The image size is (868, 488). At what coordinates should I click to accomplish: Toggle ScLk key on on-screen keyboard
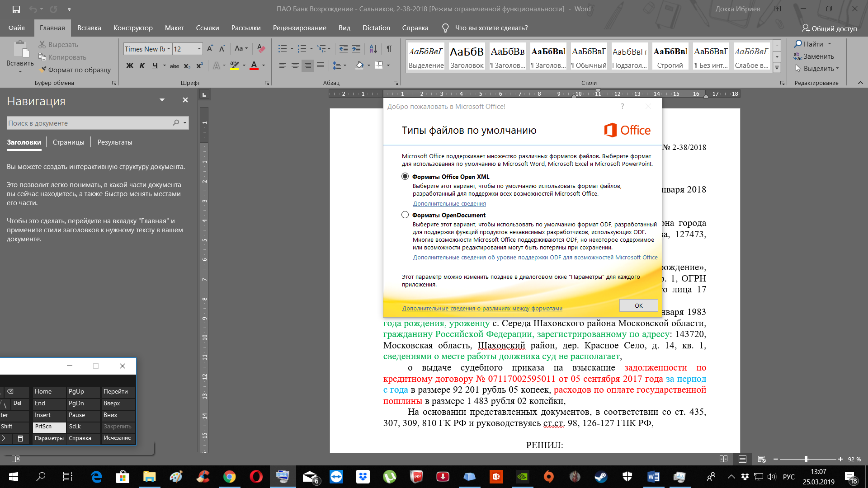[84, 427]
